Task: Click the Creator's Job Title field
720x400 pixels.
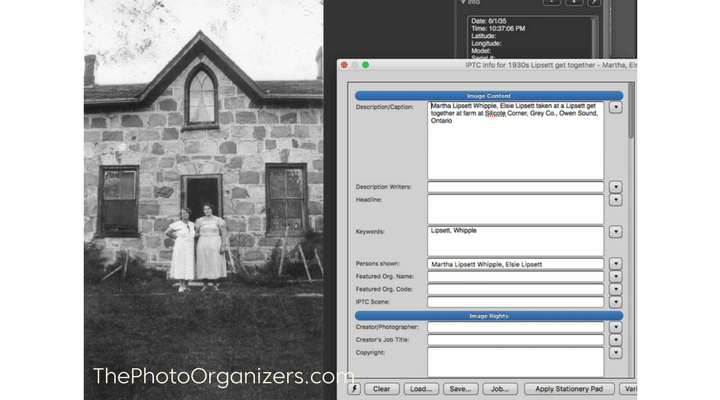Action: click(x=516, y=340)
